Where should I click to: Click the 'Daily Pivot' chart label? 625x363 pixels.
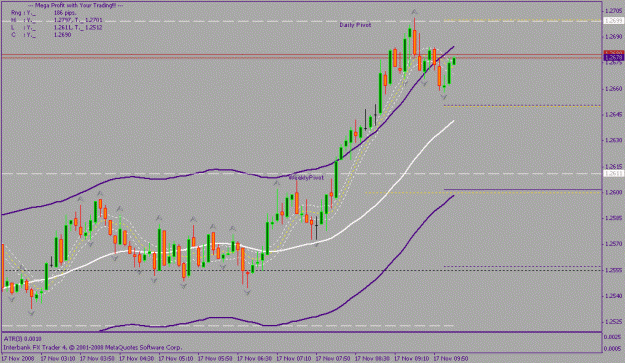click(355, 25)
